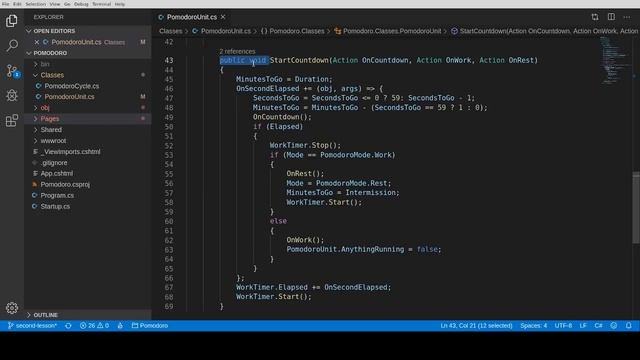Viewport: 640px width, 360px height.
Task: Open the Terminal menu
Action: [x=101, y=4]
